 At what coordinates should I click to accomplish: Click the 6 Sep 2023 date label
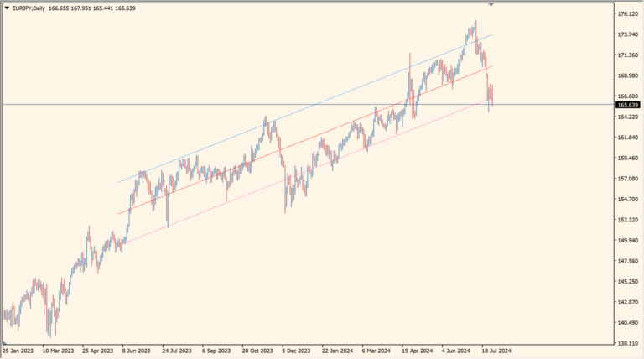coord(216,351)
